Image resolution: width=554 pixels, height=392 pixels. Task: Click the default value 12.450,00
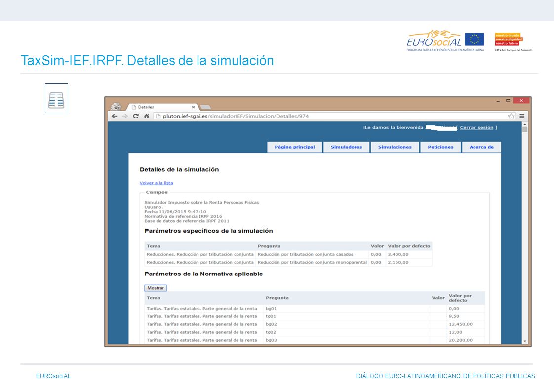click(x=460, y=324)
